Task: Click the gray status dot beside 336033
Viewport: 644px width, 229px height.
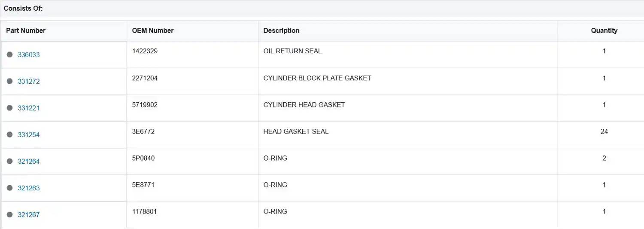Action: coord(10,55)
